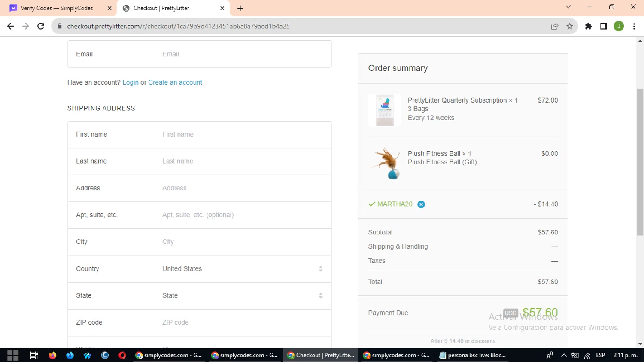Viewport: 644px width, 362px height.
Task: Bookmark this page with the star icon
Action: 570,26
